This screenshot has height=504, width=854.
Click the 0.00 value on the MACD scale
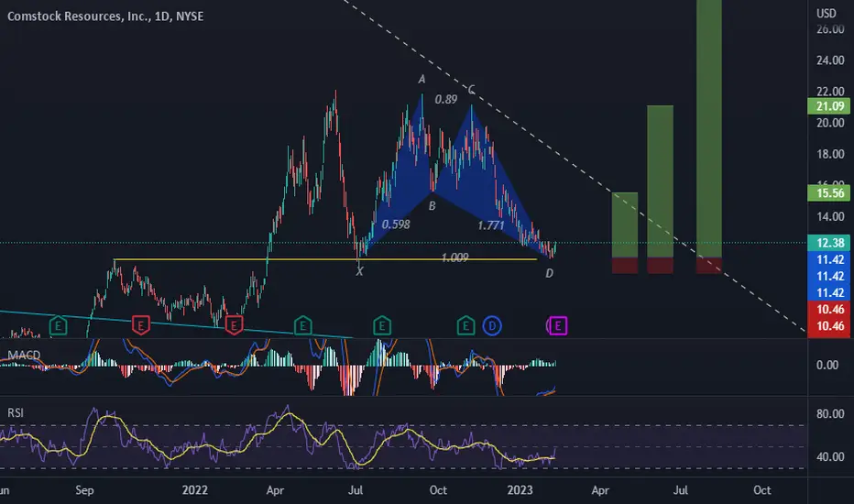[x=827, y=365]
